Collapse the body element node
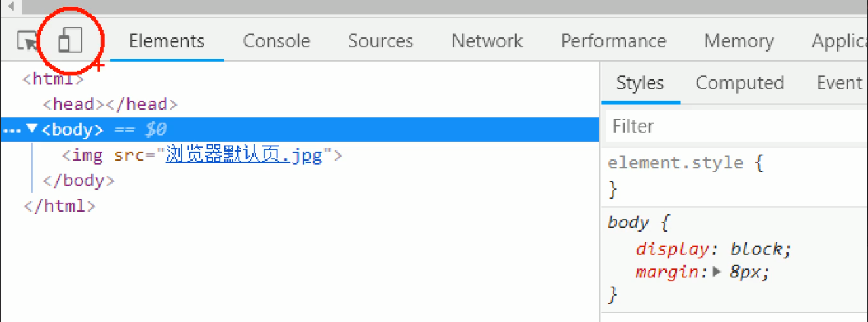The image size is (868, 322). coord(31,129)
